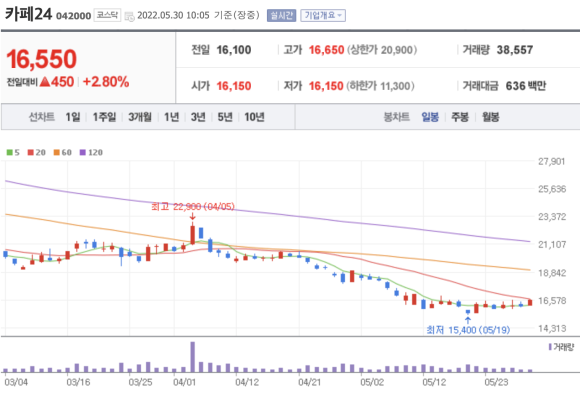Select the 1일 line chart tab

coord(73,117)
